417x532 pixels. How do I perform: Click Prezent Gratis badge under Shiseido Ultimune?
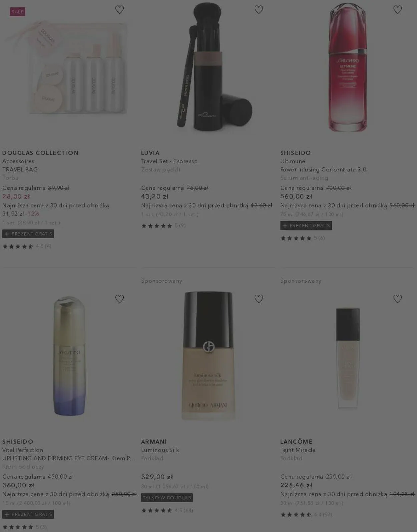click(x=306, y=225)
